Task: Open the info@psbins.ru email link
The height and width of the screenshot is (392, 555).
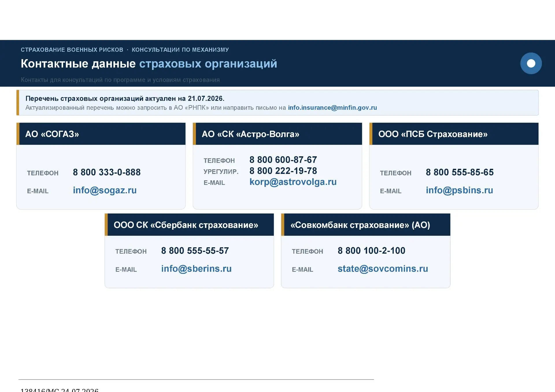Action: (x=459, y=190)
